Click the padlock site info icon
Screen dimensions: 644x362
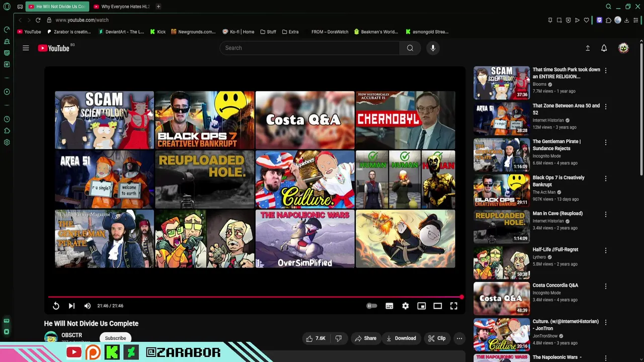click(x=49, y=20)
